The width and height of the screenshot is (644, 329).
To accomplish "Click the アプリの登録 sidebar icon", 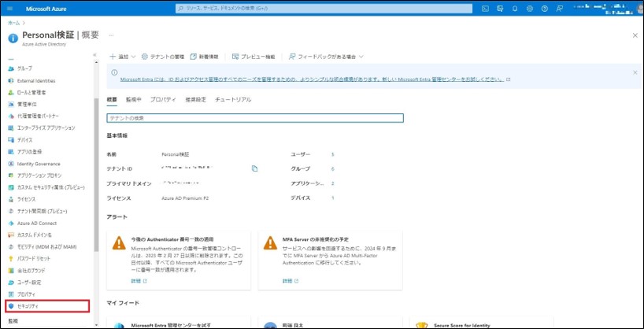I will click(x=11, y=152).
